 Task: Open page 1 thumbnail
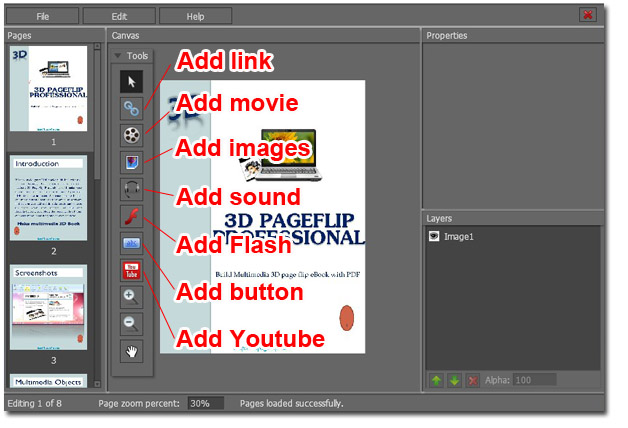click(x=48, y=88)
